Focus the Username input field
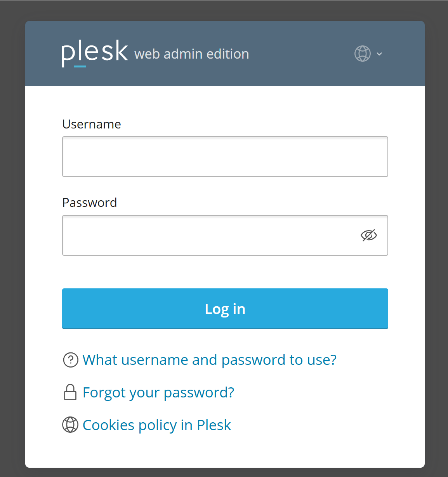Image resolution: width=448 pixels, height=477 pixels. [x=225, y=156]
